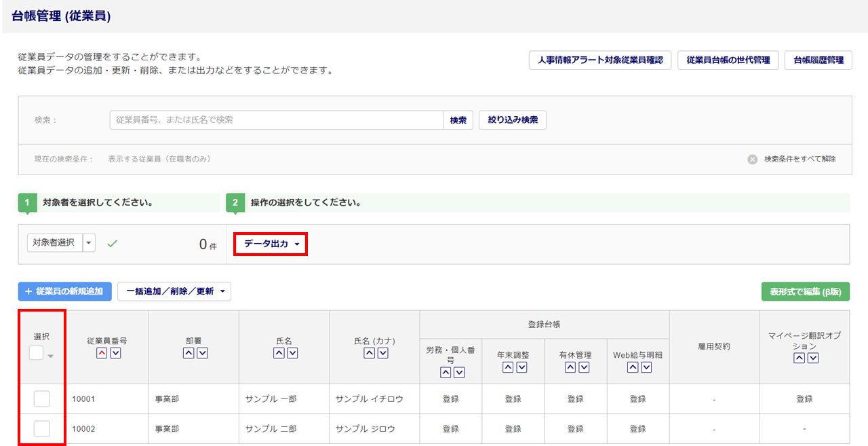Focus the employee number or name search field

tap(276, 120)
